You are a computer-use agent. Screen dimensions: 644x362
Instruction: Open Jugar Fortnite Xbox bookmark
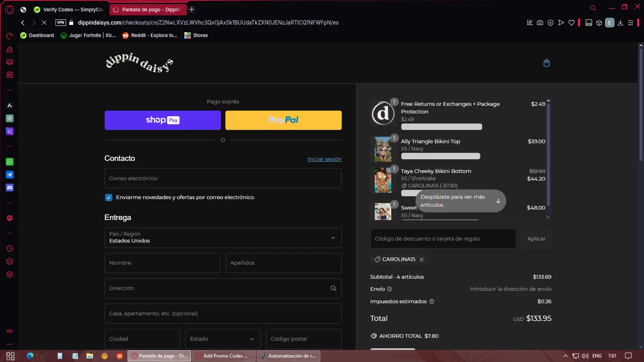[88, 35]
